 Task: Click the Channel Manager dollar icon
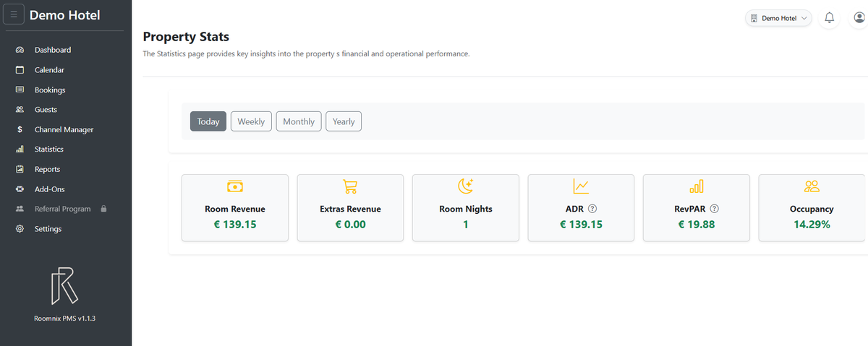(x=20, y=129)
